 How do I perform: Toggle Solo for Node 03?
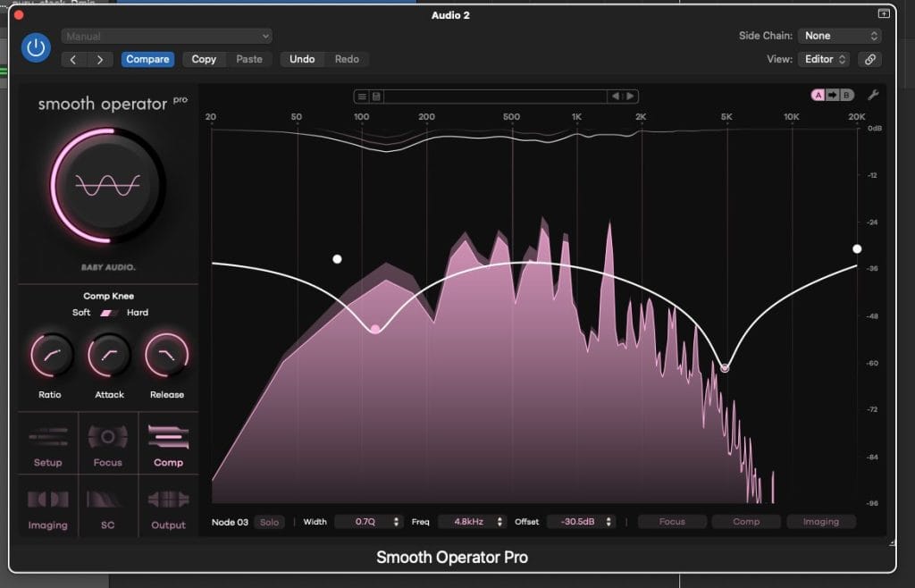pyautogui.click(x=269, y=522)
